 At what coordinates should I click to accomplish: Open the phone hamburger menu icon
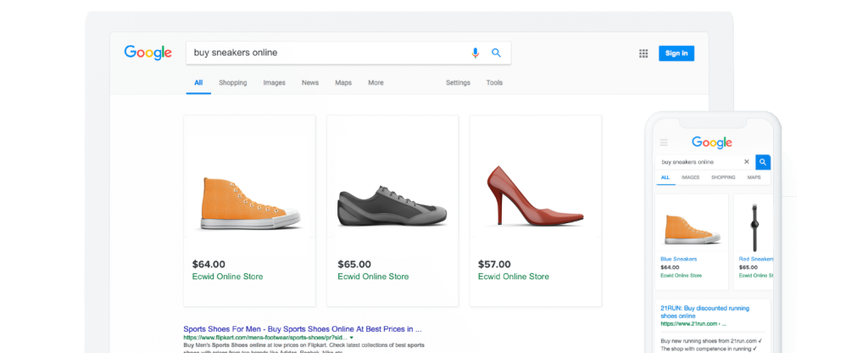(x=664, y=143)
